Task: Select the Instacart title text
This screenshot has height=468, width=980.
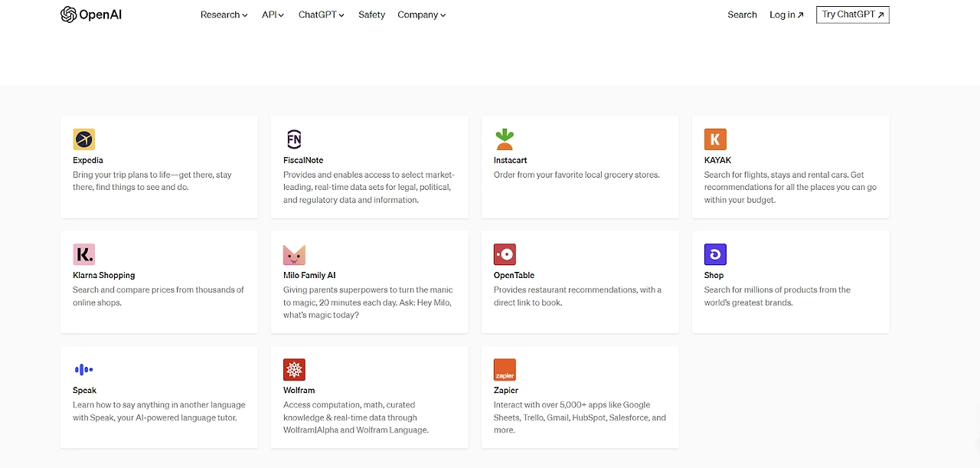Action: click(511, 160)
